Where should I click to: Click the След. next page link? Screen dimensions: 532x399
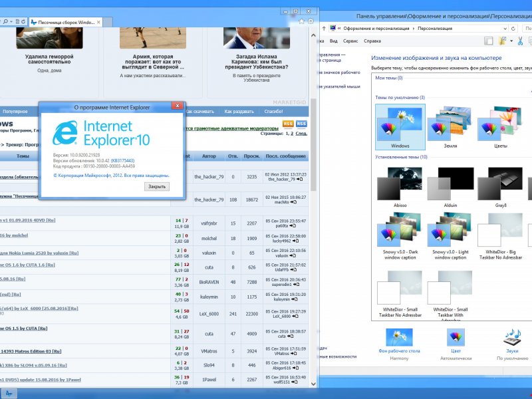coord(301,134)
